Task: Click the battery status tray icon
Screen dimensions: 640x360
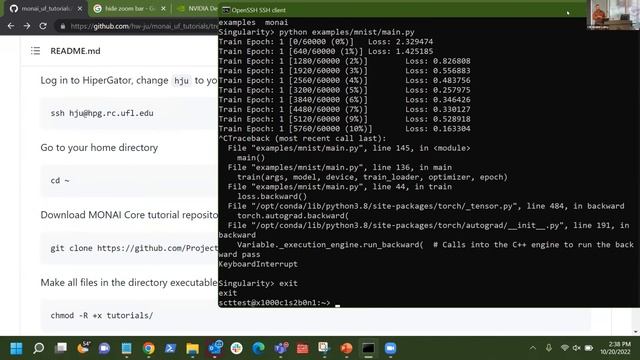Action: point(589,348)
